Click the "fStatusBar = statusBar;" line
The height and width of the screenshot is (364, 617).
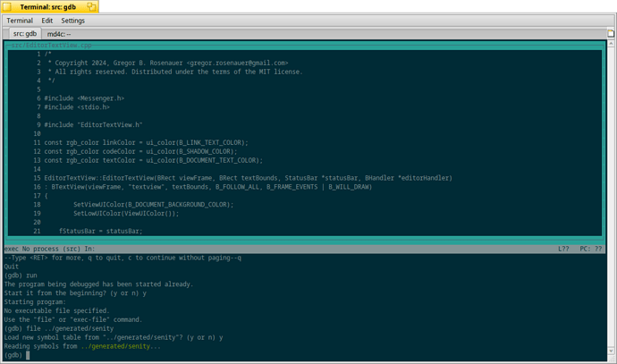[x=101, y=231]
